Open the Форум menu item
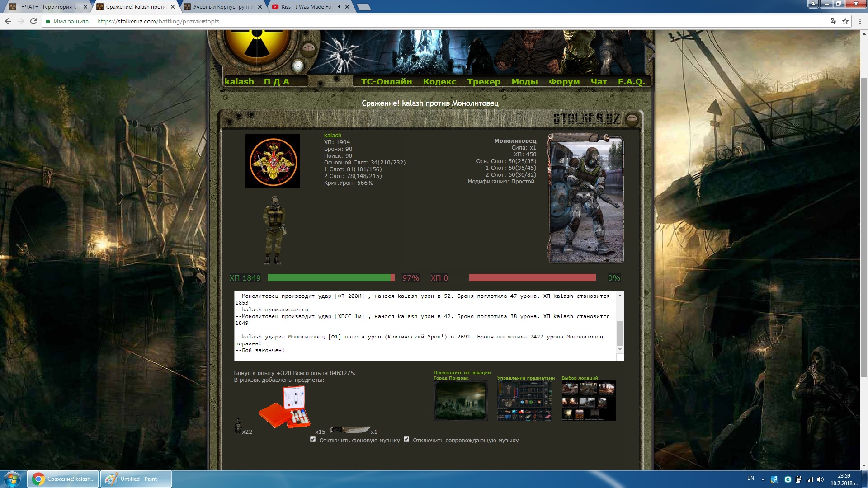 click(x=564, y=82)
